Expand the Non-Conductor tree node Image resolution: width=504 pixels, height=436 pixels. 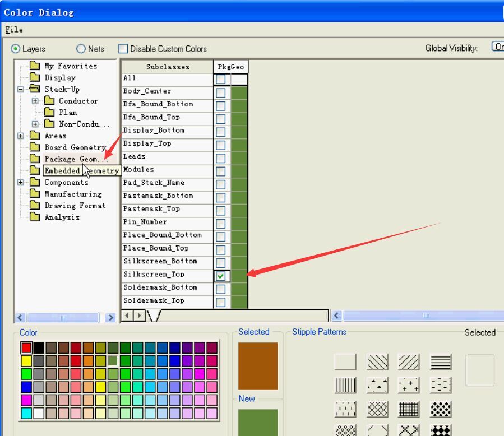[35, 124]
